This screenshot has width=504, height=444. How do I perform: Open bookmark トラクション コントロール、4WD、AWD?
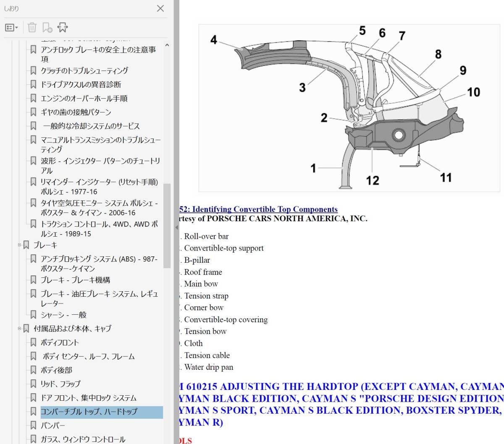(x=100, y=229)
